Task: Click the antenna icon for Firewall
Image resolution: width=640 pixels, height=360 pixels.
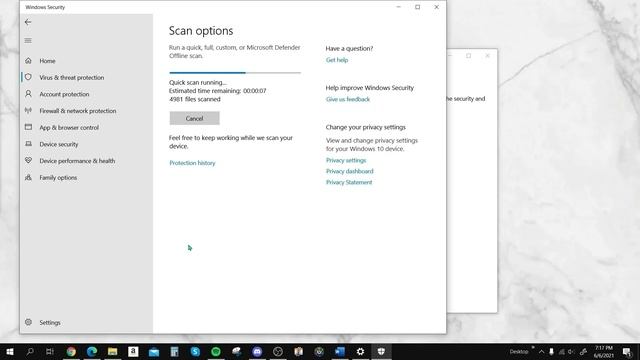Action: tap(28, 111)
